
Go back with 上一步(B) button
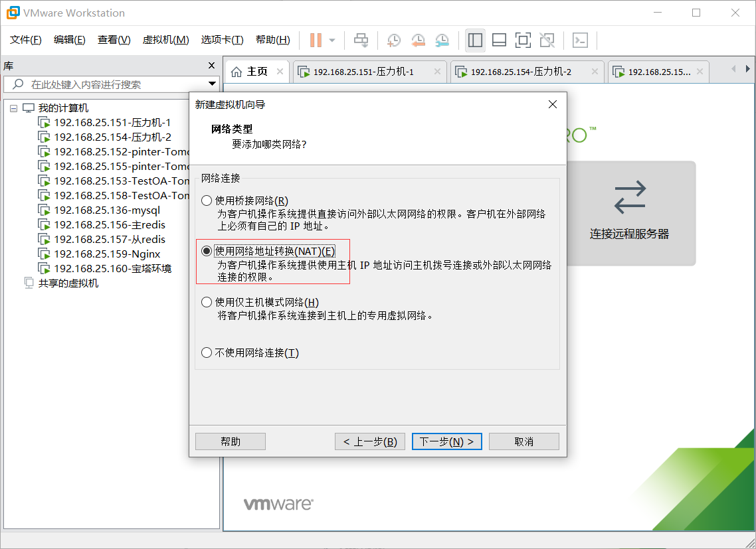(x=370, y=441)
